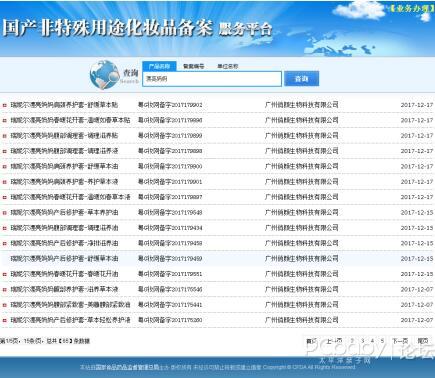Click record number 粤G妆网备字2017179551
Image resolution: width=435 pixels, height=378 pixels.
pyautogui.click(x=170, y=274)
